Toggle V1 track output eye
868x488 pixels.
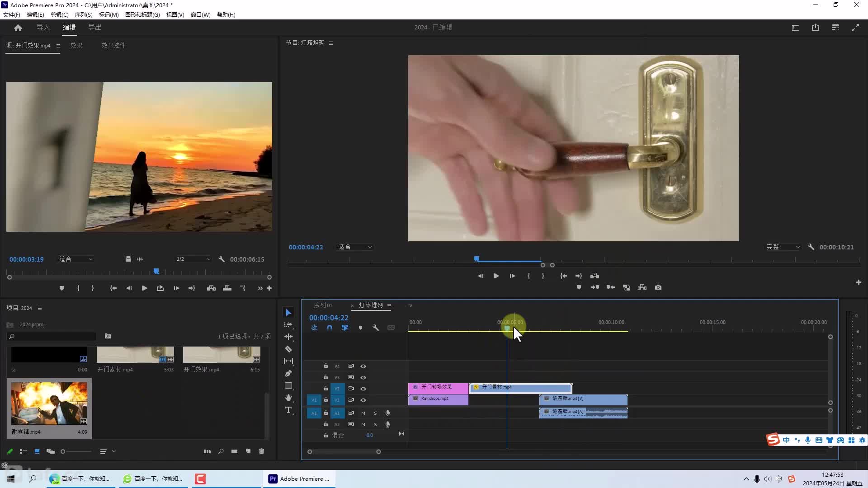(363, 400)
